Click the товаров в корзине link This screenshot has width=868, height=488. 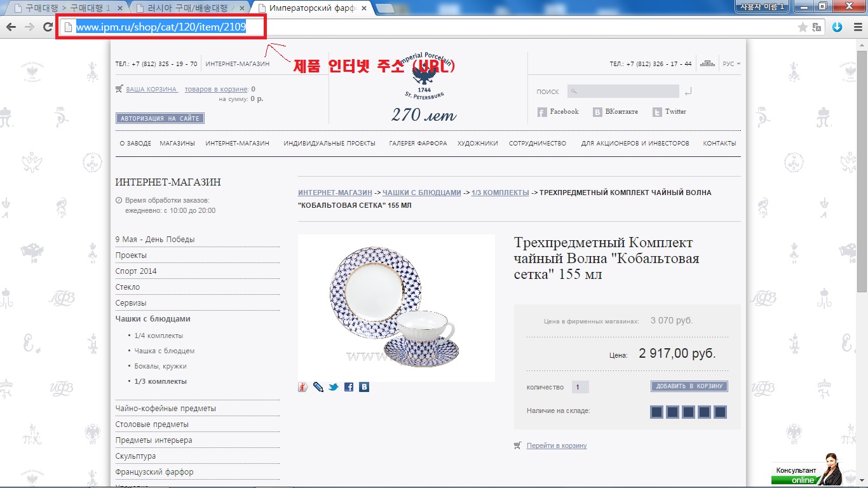click(x=216, y=89)
